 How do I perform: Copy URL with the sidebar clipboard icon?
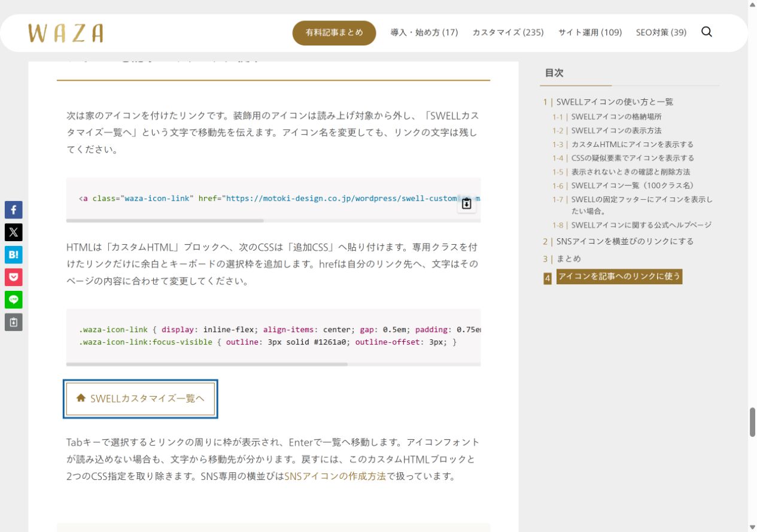pyautogui.click(x=14, y=322)
